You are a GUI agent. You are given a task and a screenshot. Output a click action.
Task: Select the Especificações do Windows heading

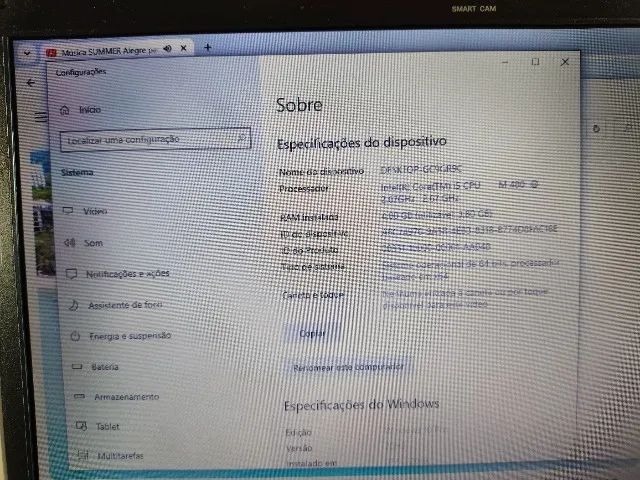[x=362, y=404]
